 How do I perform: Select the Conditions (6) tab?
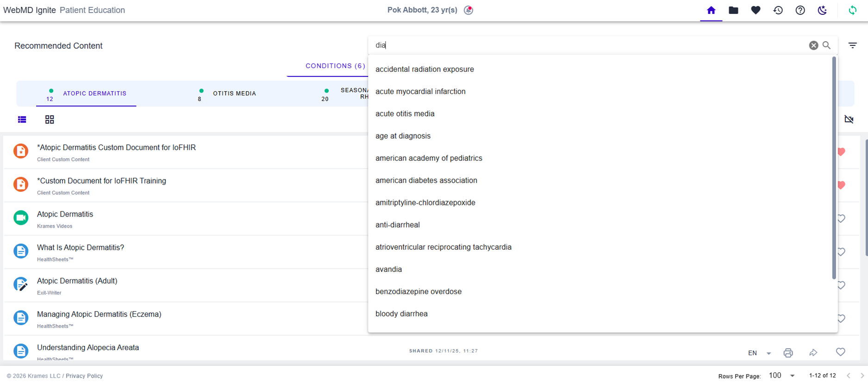tap(336, 66)
